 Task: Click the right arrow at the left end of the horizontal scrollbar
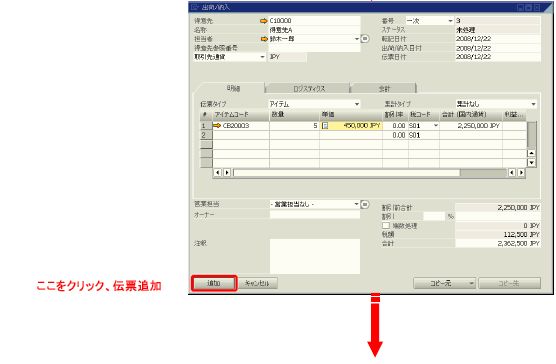tap(227, 173)
